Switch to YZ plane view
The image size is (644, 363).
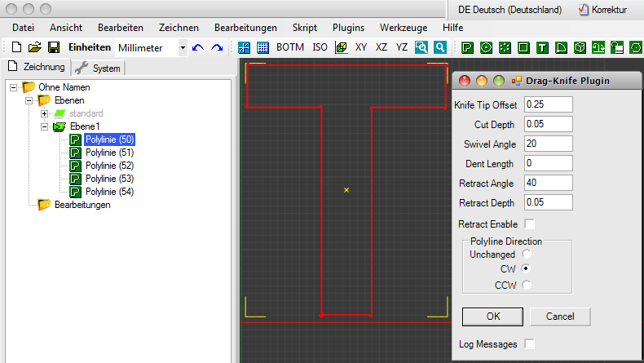point(402,47)
